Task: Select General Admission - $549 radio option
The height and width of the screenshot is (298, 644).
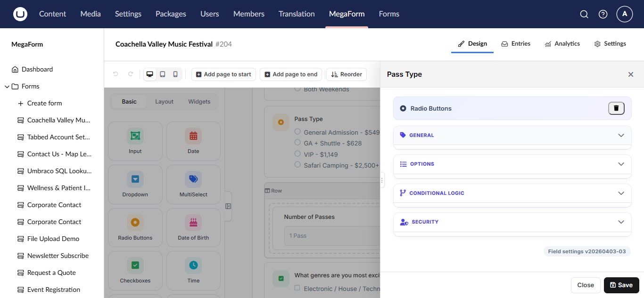Action: [297, 132]
